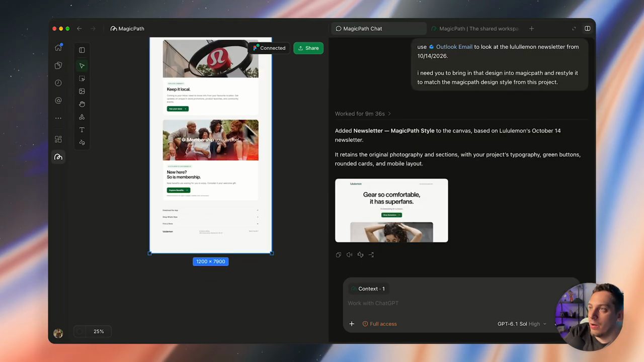This screenshot has height=362, width=644.
Task: Open the user profile avatar
Action: 58,333
